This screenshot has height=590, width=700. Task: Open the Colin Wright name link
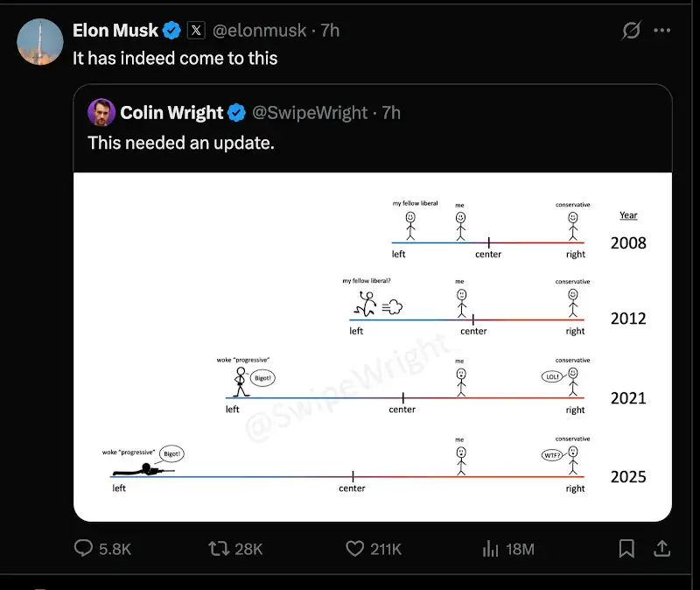tap(172, 112)
